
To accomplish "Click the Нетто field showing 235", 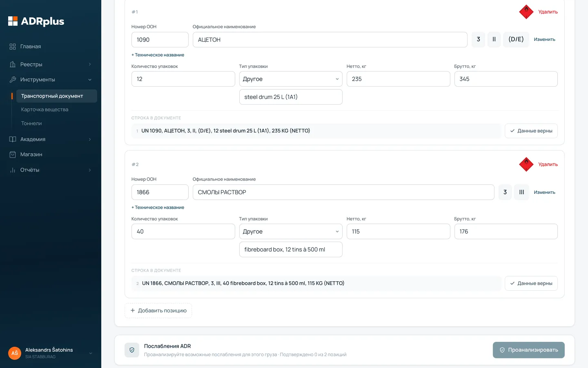I will pyautogui.click(x=398, y=79).
